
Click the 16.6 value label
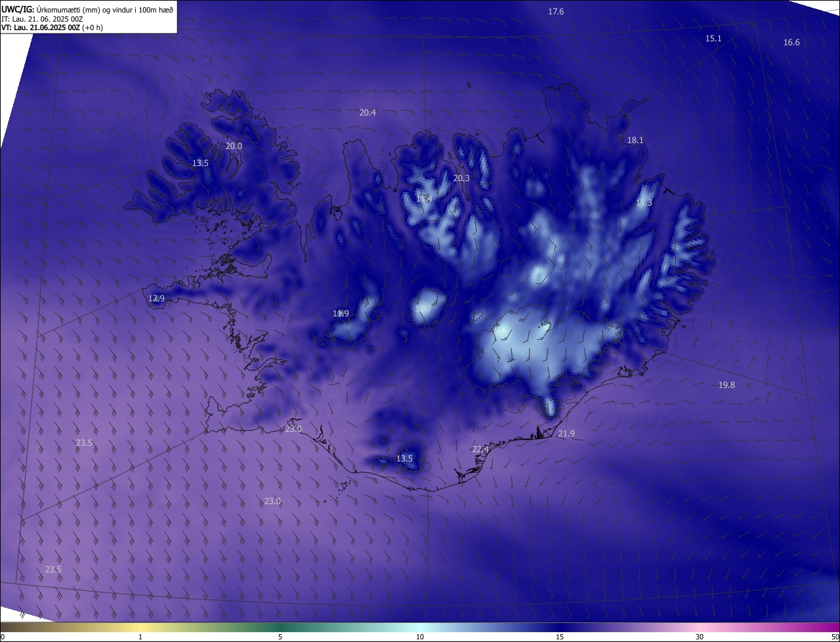[791, 43]
